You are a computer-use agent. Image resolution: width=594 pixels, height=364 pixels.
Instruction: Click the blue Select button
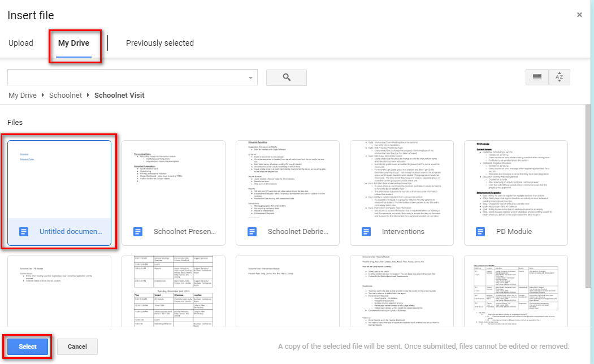(27, 346)
